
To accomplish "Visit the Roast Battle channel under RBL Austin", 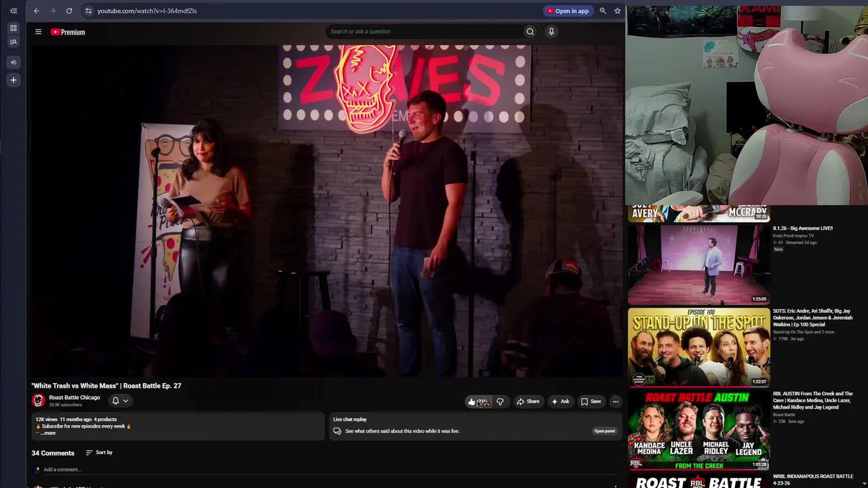I will [784, 415].
